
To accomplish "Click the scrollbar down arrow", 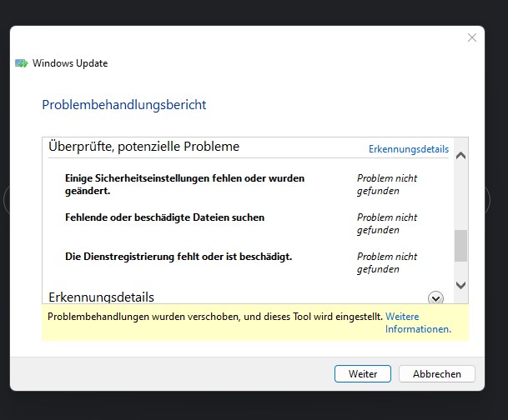I will coord(460,285).
